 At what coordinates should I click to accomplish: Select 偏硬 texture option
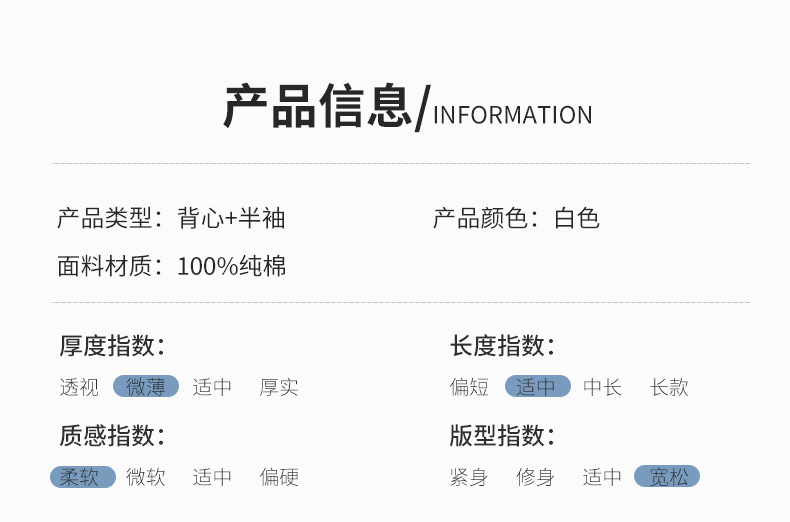coord(279,477)
